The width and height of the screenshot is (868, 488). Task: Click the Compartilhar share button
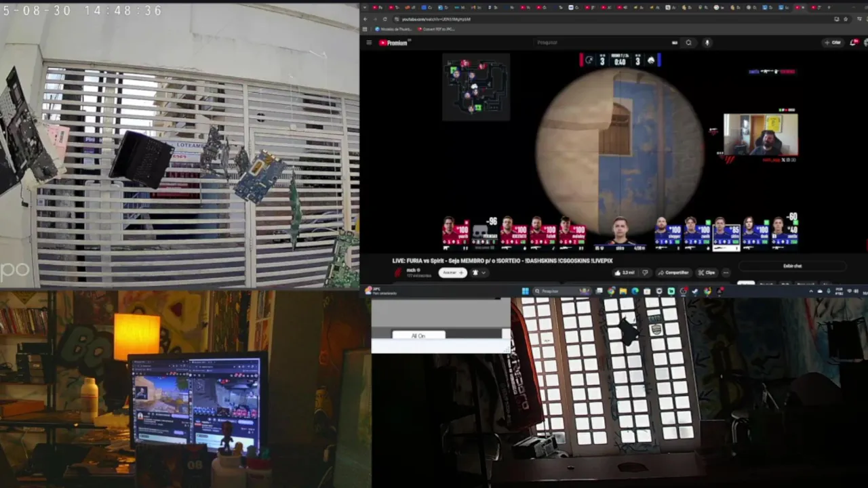point(674,272)
